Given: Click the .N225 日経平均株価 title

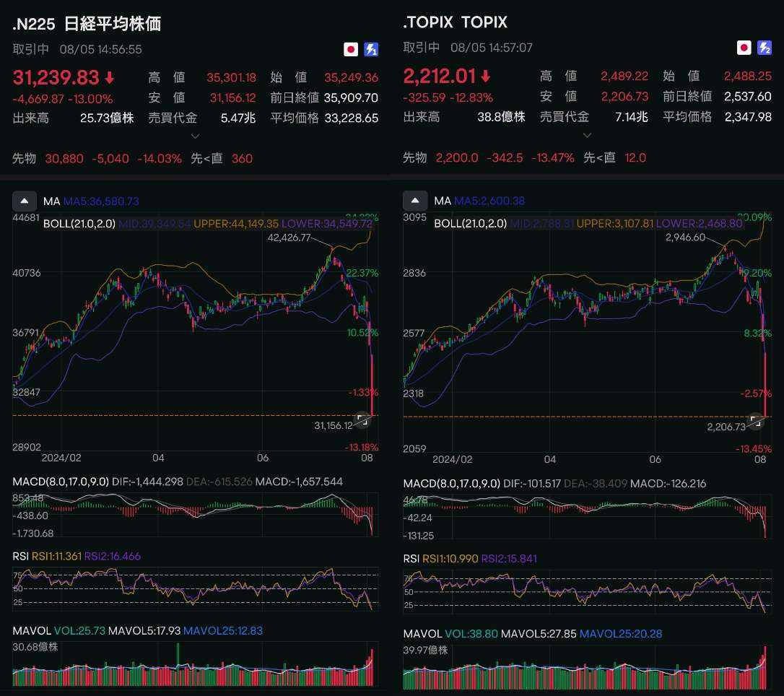Looking at the screenshot, I should pyautogui.click(x=87, y=24).
